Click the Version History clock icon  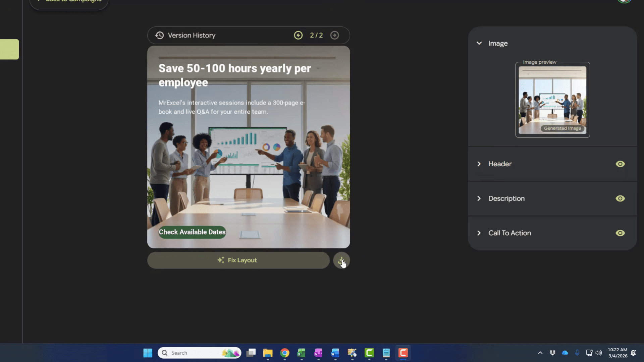[x=160, y=35]
